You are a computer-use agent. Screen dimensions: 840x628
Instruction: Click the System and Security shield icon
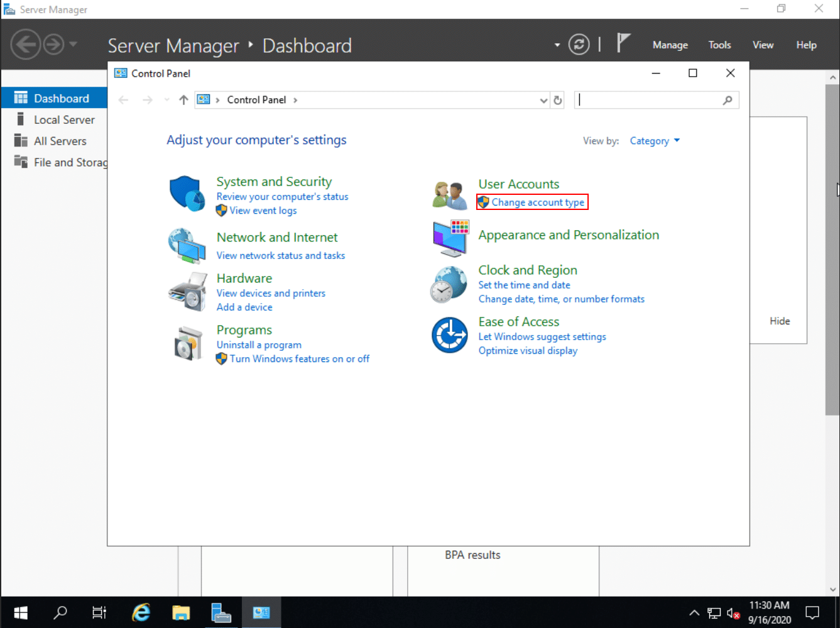point(187,194)
